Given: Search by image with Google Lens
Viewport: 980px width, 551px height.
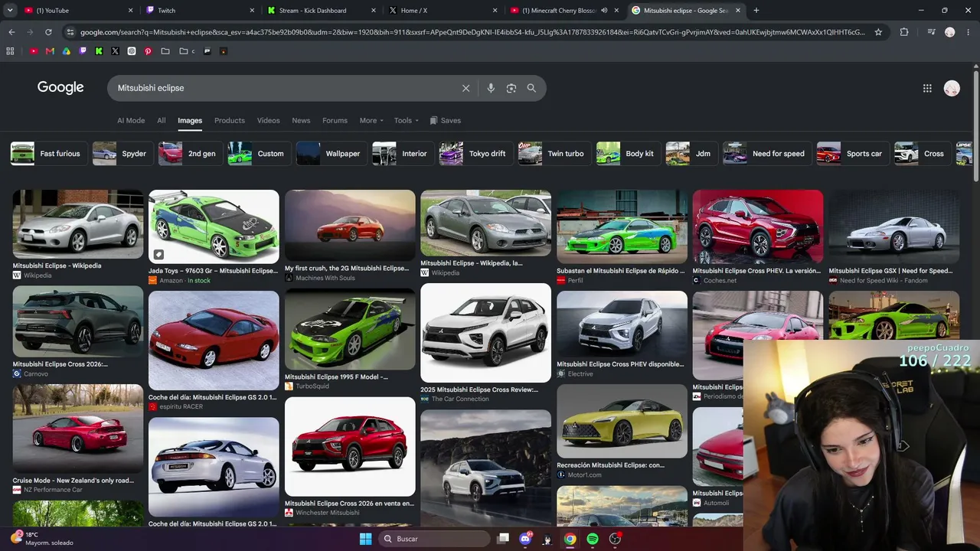Looking at the screenshot, I should 511,88.
